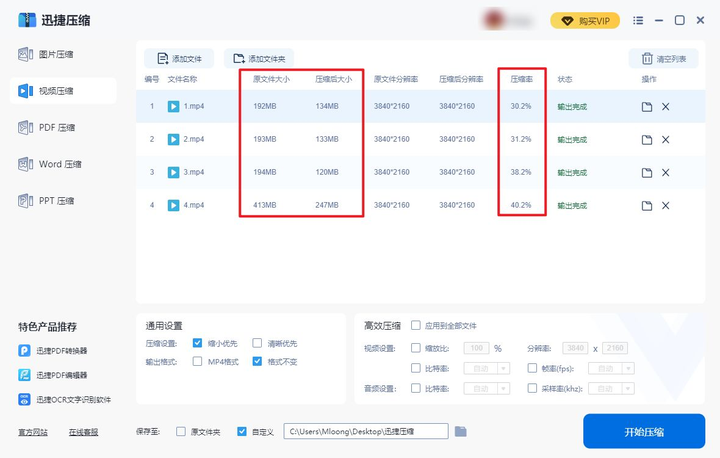This screenshot has height=458, width=720.
Task: Open output folder icon for 3.mp4
Action: pos(647,173)
